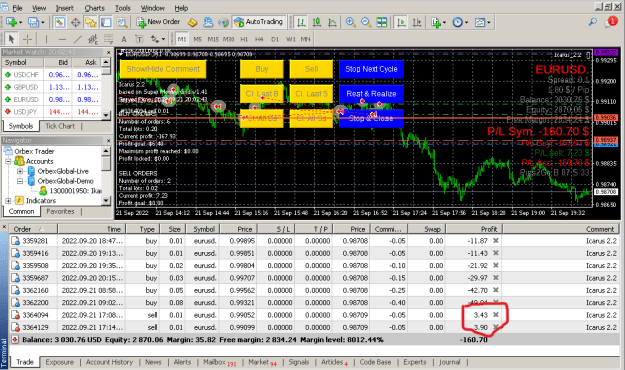Select the Equidistant Channel tool
Image resolution: width=625 pixels, height=370 pixels.
pos(92,39)
